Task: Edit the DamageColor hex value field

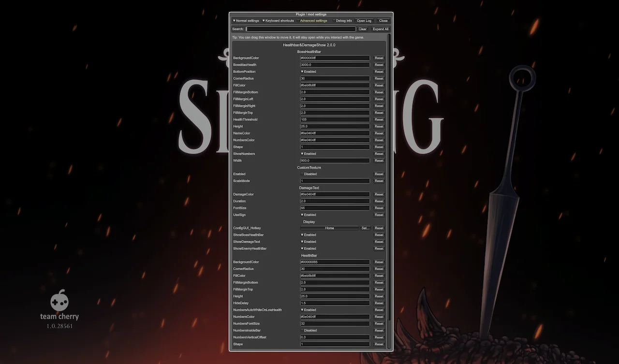Action: (x=335, y=194)
